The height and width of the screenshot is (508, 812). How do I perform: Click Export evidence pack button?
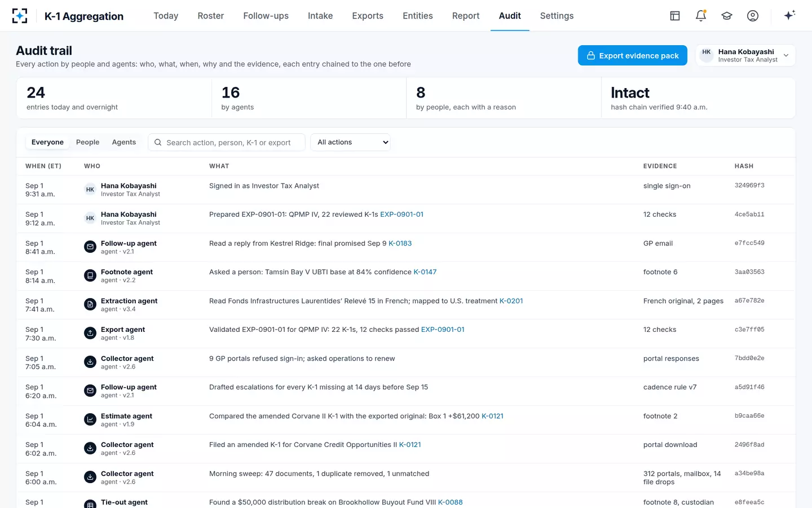(633, 55)
